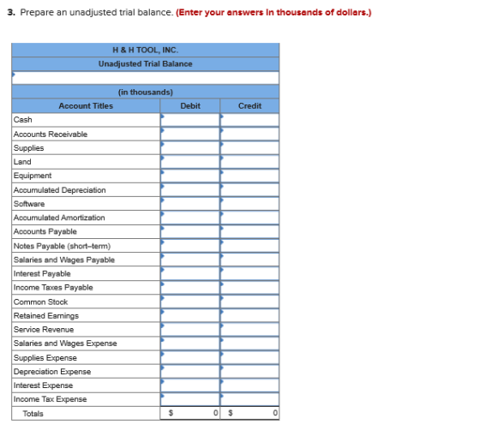This screenshot has height=448, width=480.
Task: Click the Software debit input
Action: (x=190, y=204)
